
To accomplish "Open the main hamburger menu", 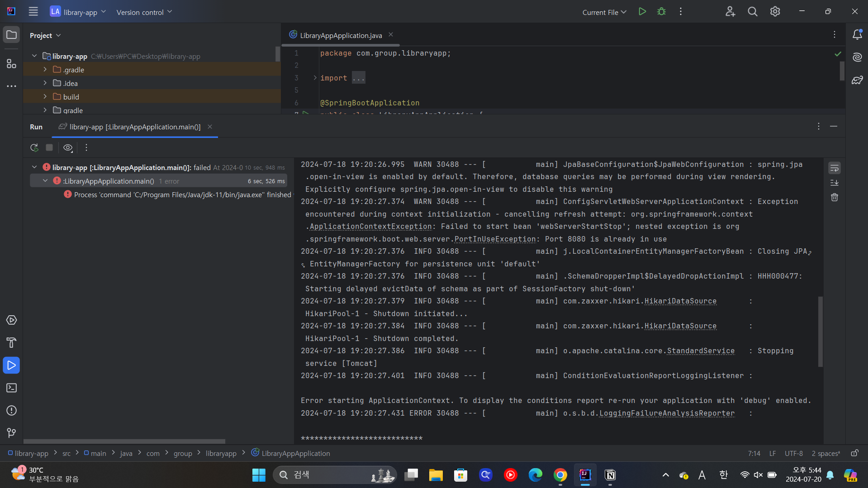I will [x=33, y=12].
